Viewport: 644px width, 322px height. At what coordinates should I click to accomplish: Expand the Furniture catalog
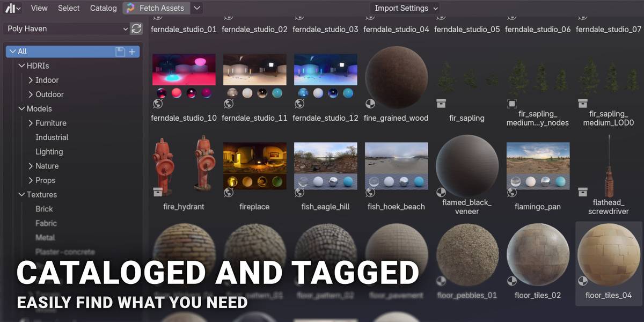[31, 123]
